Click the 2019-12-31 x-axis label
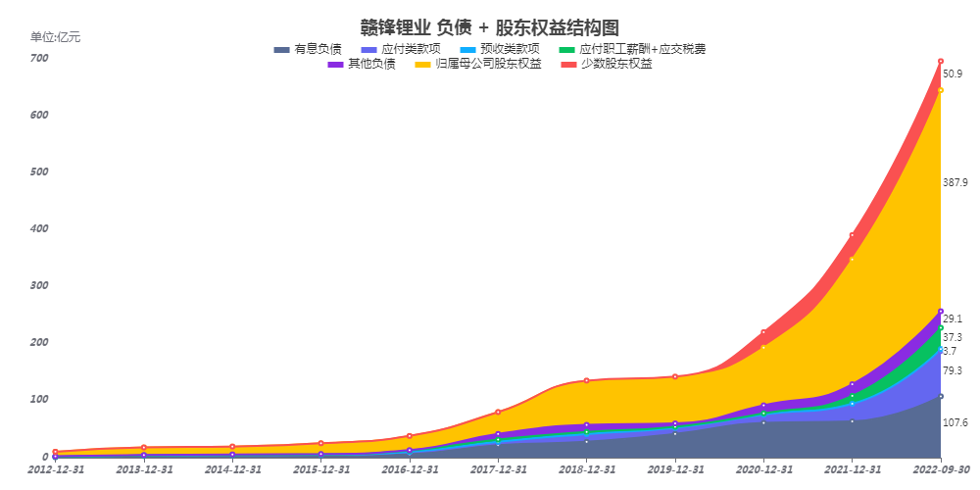Screen dimensions: 980x490 tap(675, 469)
